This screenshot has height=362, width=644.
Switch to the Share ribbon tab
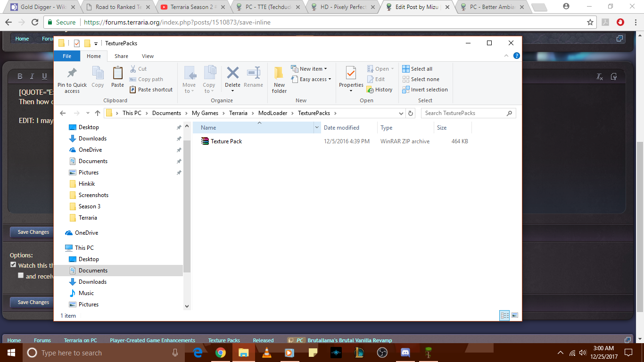pyautogui.click(x=121, y=56)
